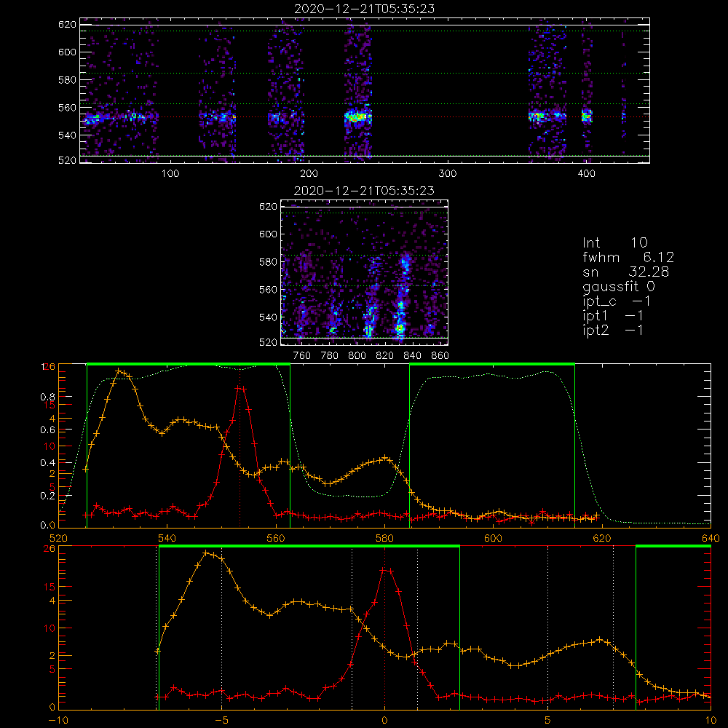Click the bright blob near 400 in top spectrogram
Screen dimensions: 728x728
pos(587,115)
